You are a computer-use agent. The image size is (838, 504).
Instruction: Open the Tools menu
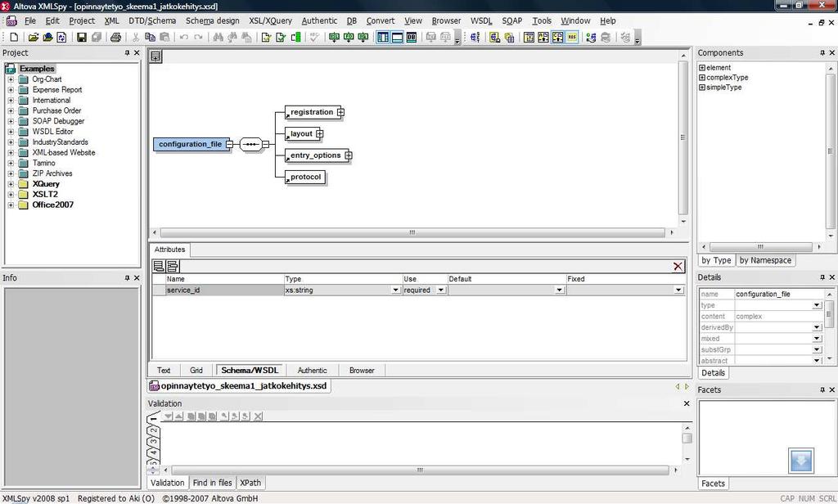(542, 20)
